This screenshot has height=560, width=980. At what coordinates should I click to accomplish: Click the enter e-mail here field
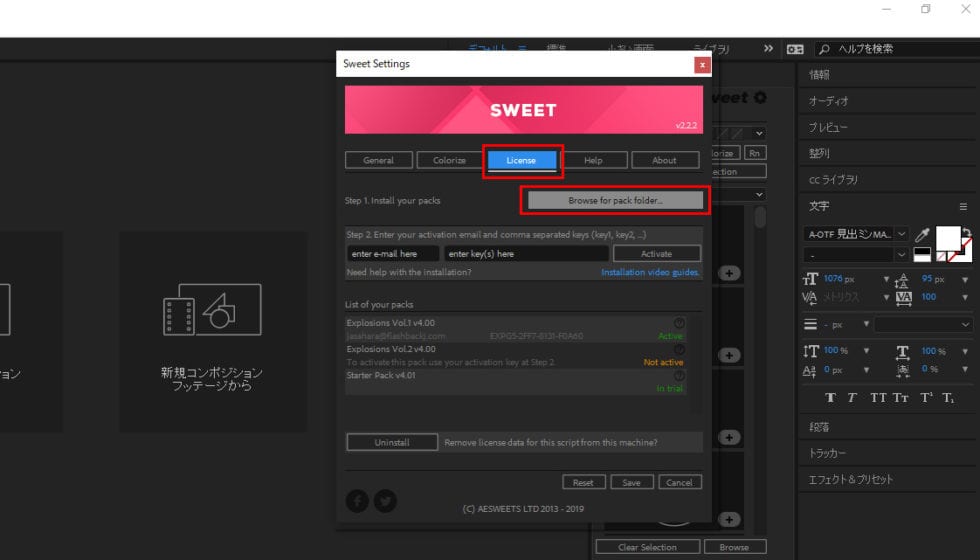tap(393, 254)
